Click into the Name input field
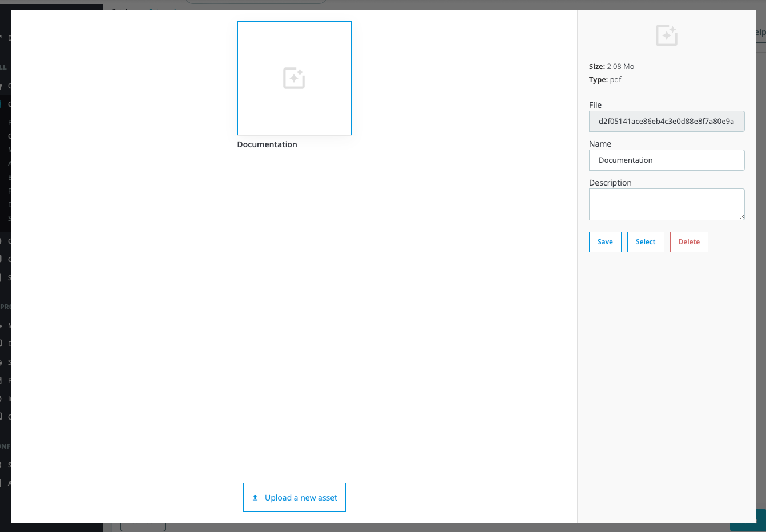766x532 pixels. tap(666, 160)
